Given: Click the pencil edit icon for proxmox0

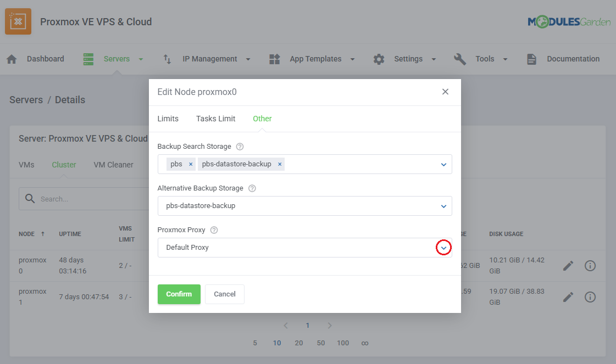Looking at the screenshot, I should coord(568,266).
